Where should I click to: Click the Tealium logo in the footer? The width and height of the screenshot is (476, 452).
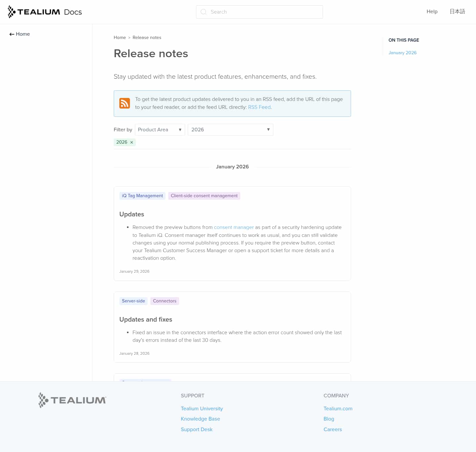72,400
